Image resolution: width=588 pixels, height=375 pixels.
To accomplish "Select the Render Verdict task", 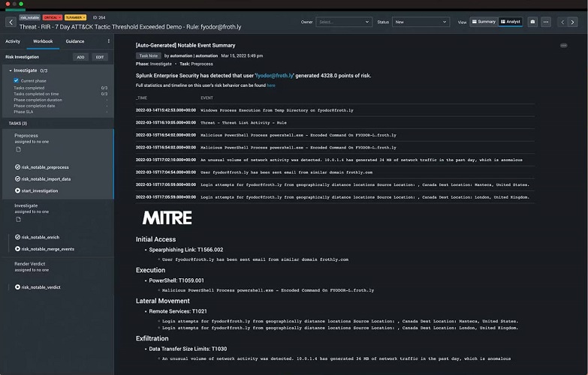I will (x=29, y=264).
